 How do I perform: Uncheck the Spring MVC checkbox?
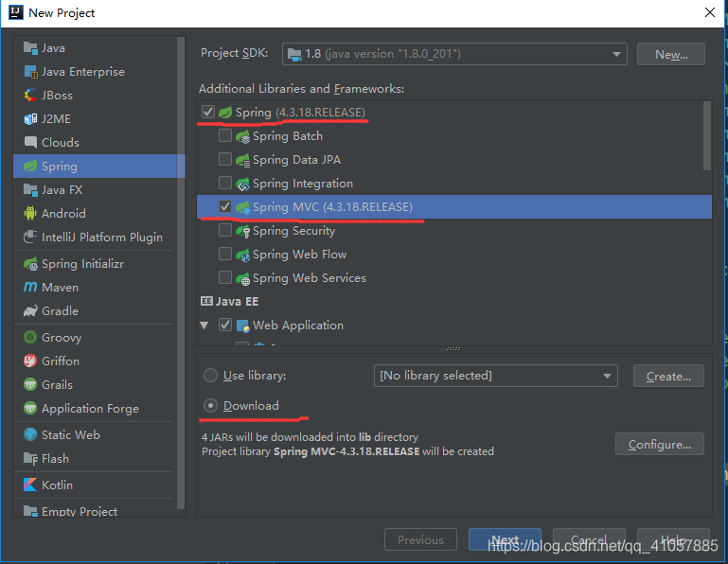coord(225,206)
